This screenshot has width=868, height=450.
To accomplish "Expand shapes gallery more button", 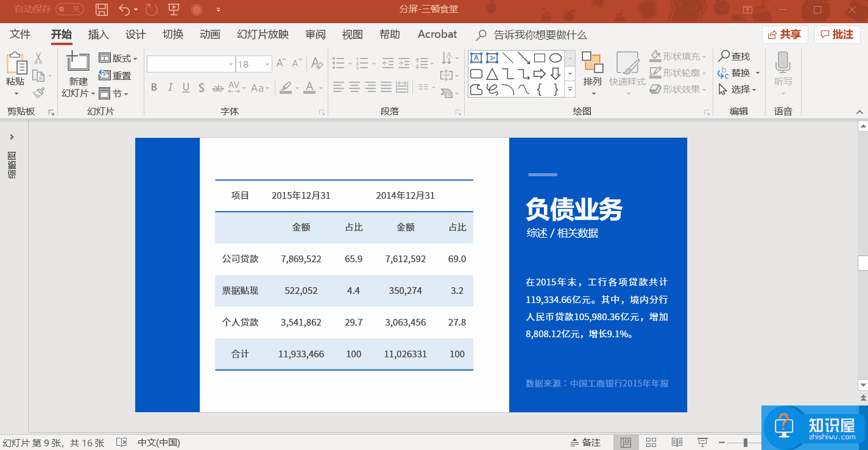I will pyautogui.click(x=570, y=89).
